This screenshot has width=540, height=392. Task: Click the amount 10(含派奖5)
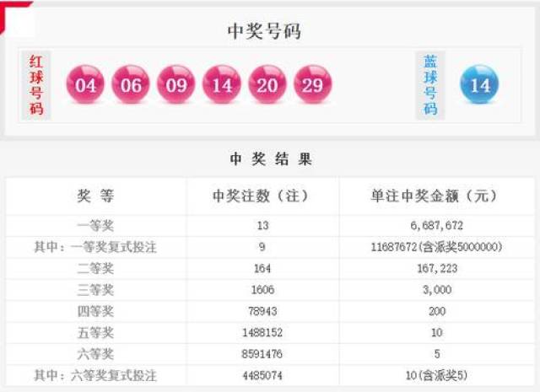pyautogui.click(x=437, y=375)
